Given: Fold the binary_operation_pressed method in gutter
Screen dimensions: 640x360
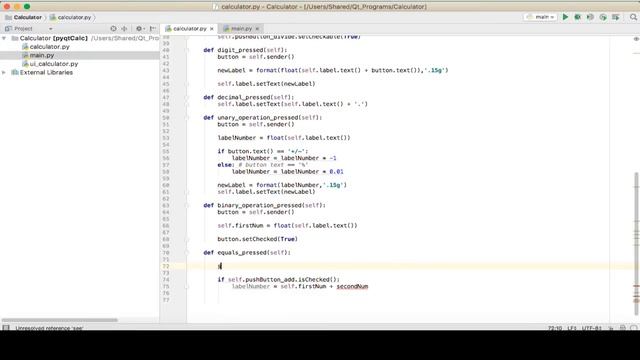Looking at the screenshot, I should click(x=187, y=205).
